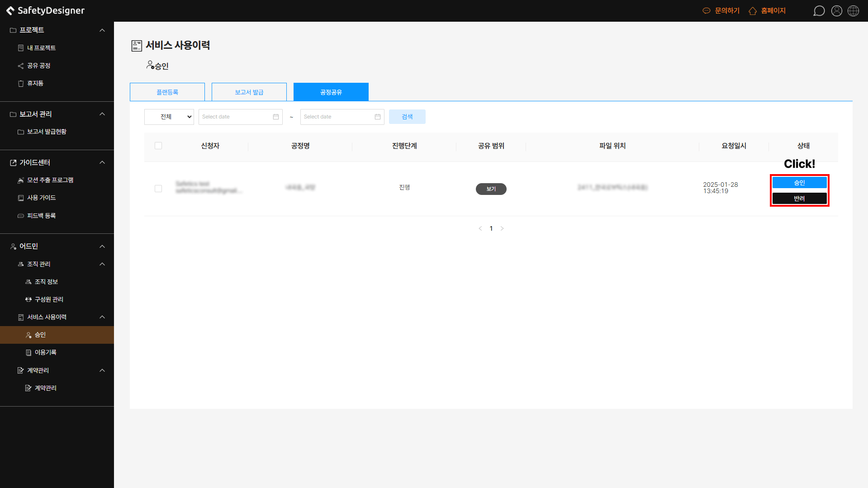Open the globe language icon
The height and width of the screenshot is (488, 868).
(x=853, y=11)
